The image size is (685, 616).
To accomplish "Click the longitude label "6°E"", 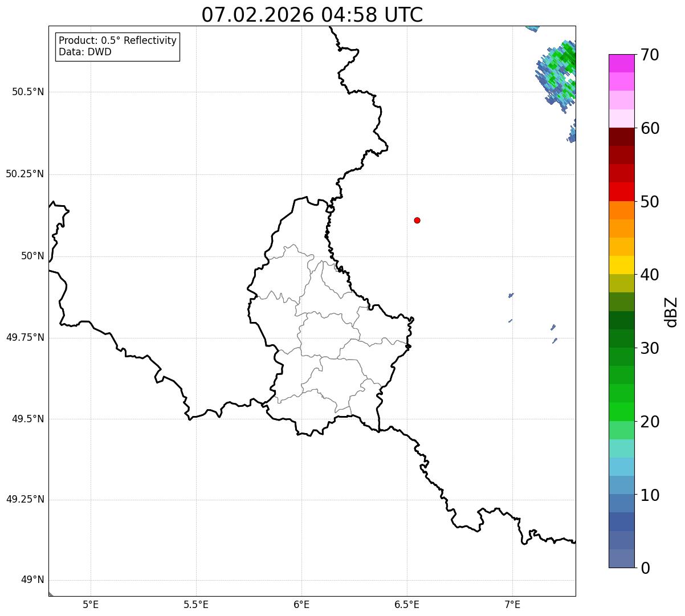I will coord(301,605).
